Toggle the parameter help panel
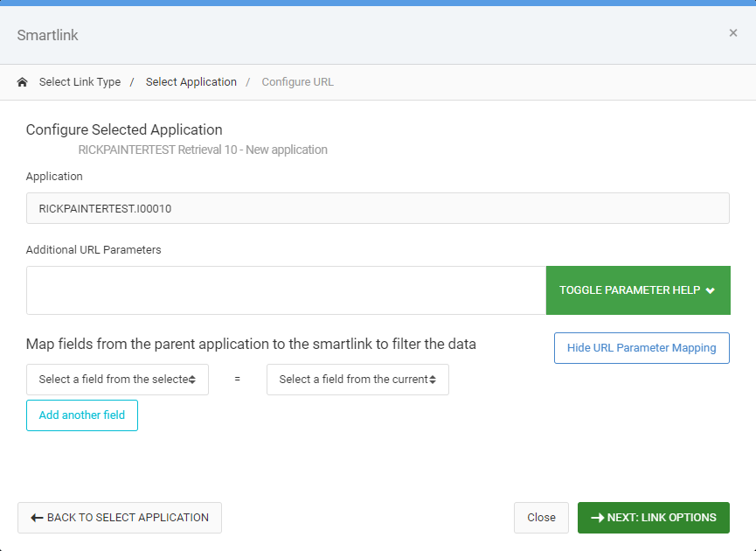Viewport: 756px width, 551px height. (638, 290)
